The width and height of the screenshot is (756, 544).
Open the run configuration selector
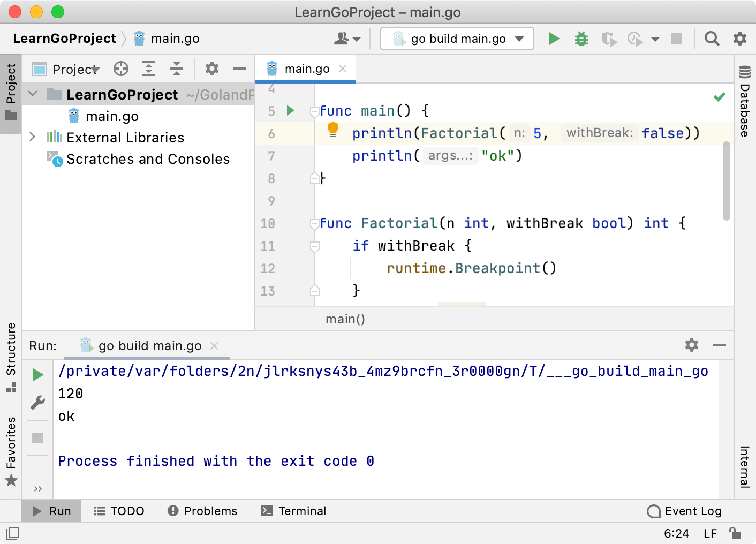(457, 39)
